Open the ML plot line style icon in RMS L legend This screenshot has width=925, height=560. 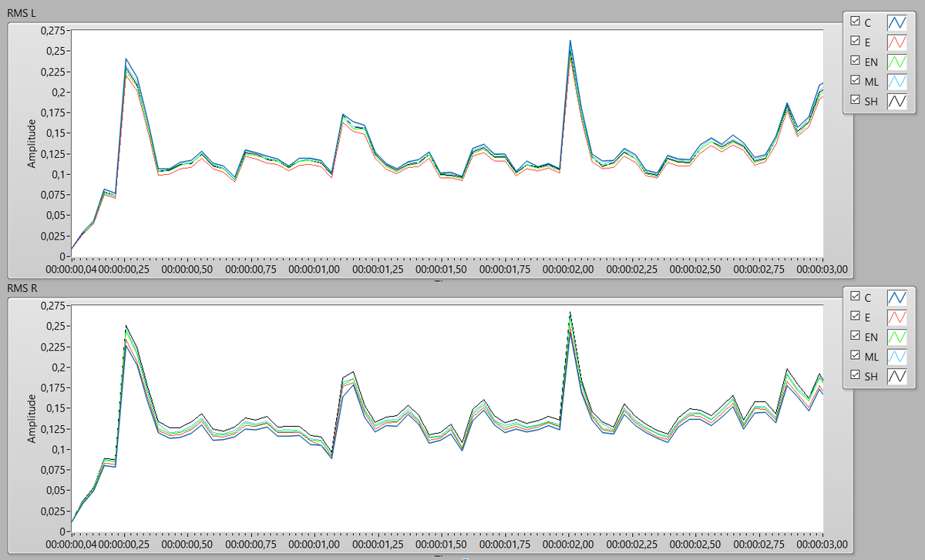(x=897, y=81)
